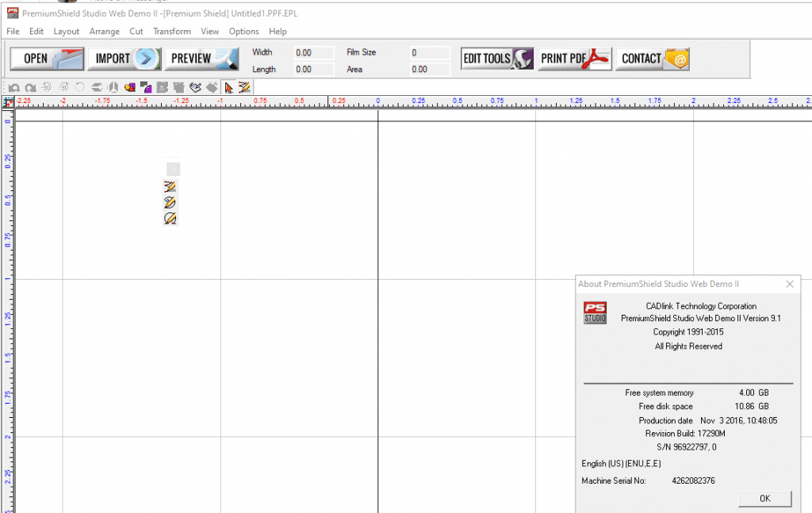Click the IMPORT button
Screen dimensions: 812x513
[x=124, y=59]
